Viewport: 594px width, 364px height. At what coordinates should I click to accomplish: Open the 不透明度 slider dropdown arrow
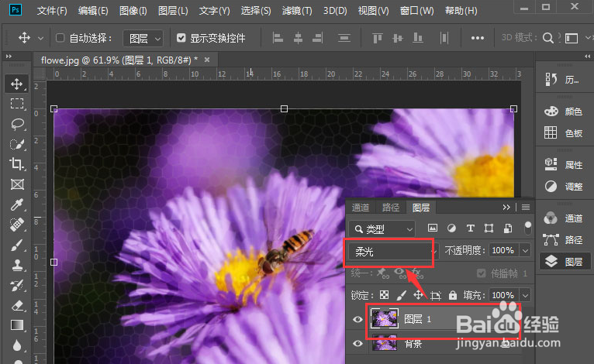[x=525, y=250]
